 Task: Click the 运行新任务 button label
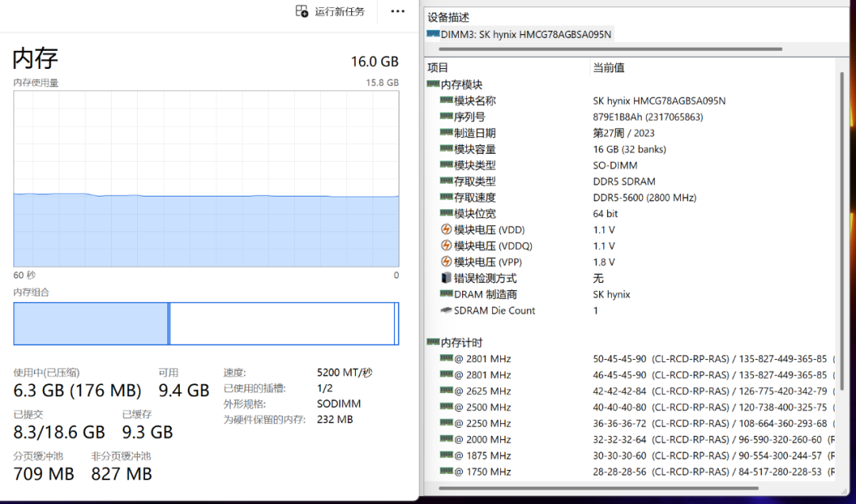point(339,11)
